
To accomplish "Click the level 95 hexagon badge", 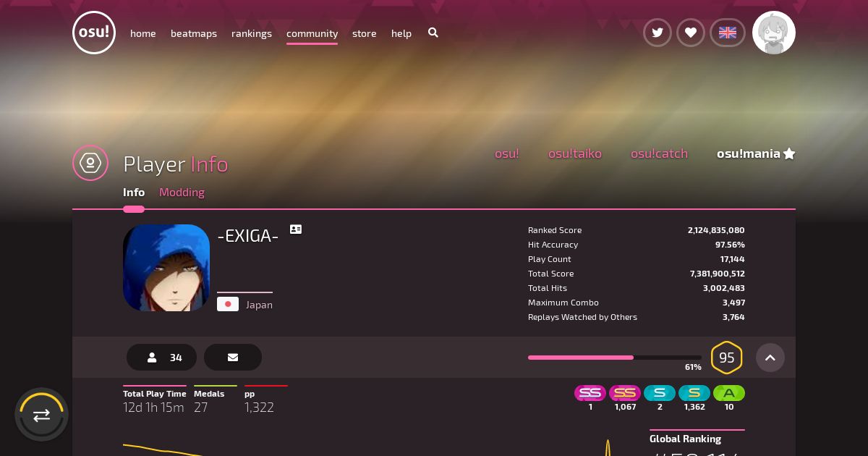I will (727, 358).
